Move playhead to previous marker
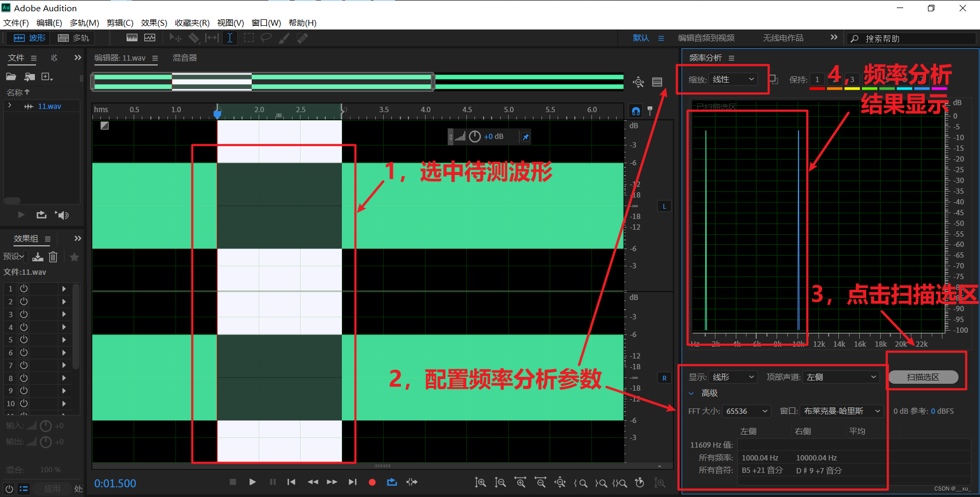The height and width of the screenshot is (497, 980). click(291, 482)
